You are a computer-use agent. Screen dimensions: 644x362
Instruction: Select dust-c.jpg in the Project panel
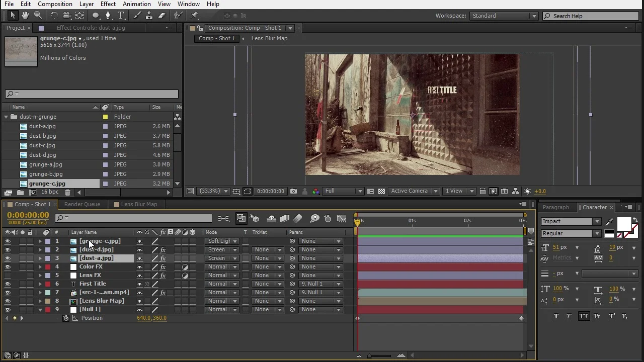42,145
